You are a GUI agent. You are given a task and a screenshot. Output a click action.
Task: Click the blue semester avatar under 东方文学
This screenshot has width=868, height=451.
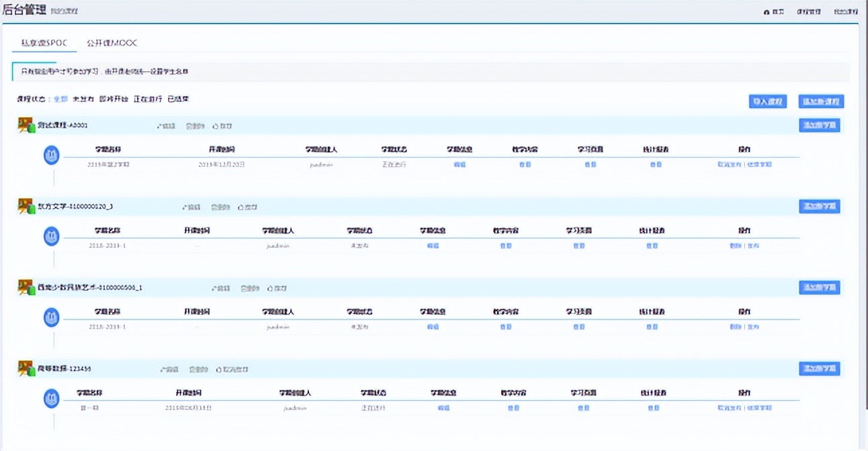51,236
